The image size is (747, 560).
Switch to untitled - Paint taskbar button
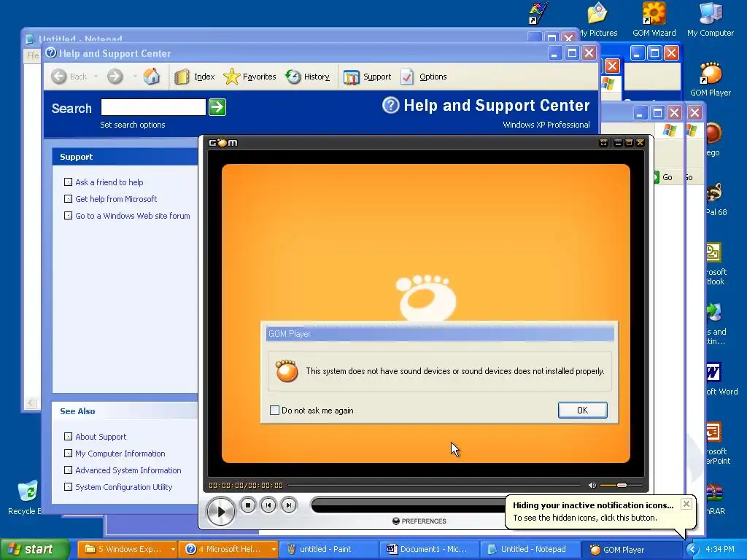(x=328, y=550)
